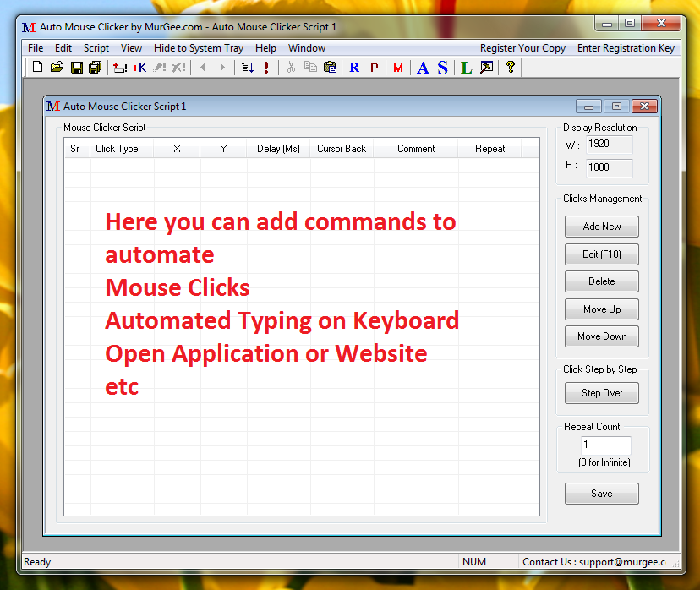Image resolution: width=700 pixels, height=590 pixels.
Task: Click the Contact Us support address
Action: (x=594, y=561)
